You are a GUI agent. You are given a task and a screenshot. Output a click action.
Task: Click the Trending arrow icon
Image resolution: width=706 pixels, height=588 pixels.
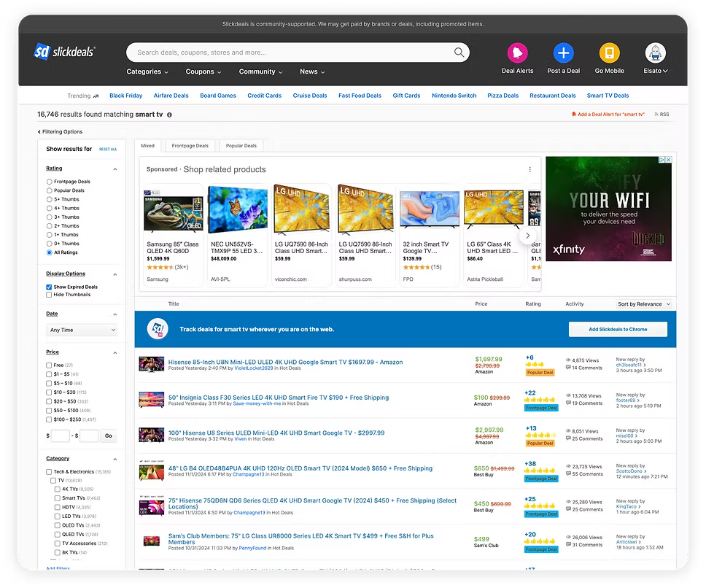click(x=96, y=96)
